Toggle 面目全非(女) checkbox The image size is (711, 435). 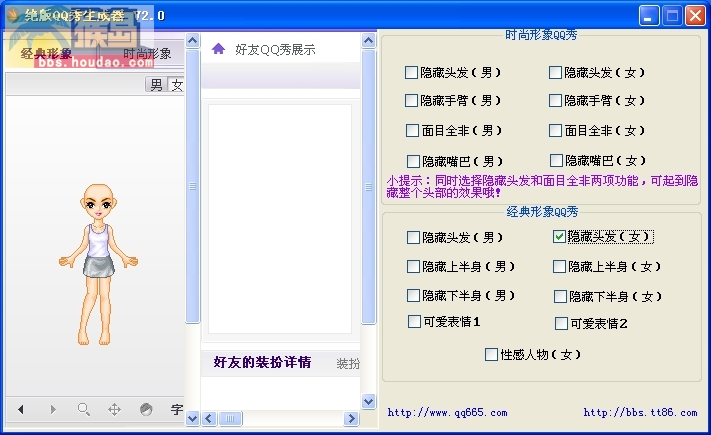(x=555, y=131)
